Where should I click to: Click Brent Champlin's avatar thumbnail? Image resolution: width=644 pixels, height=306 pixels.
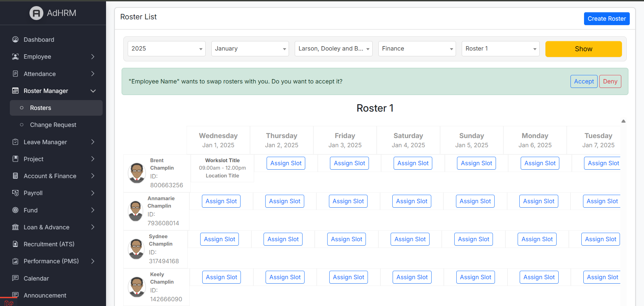[137, 173]
